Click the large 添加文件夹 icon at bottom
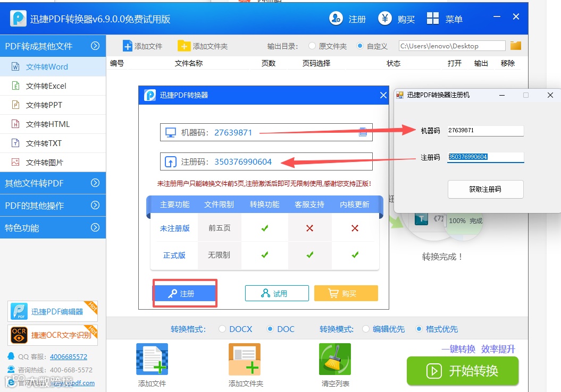The image size is (561, 392). (x=245, y=359)
